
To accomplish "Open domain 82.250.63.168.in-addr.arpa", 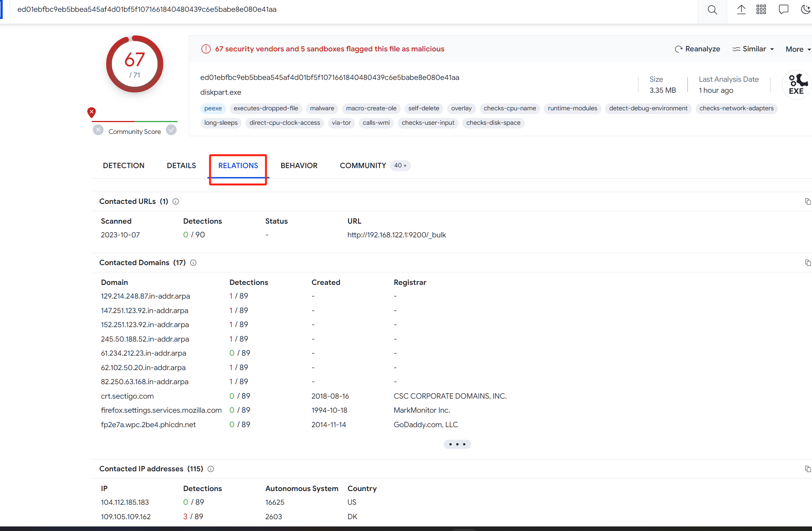I will point(145,382).
